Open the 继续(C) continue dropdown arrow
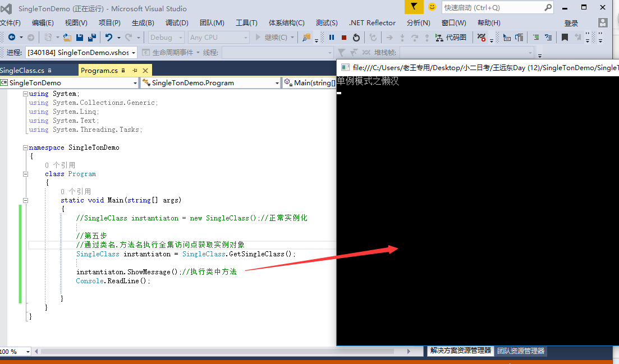 pyautogui.click(x=292, y=38)
